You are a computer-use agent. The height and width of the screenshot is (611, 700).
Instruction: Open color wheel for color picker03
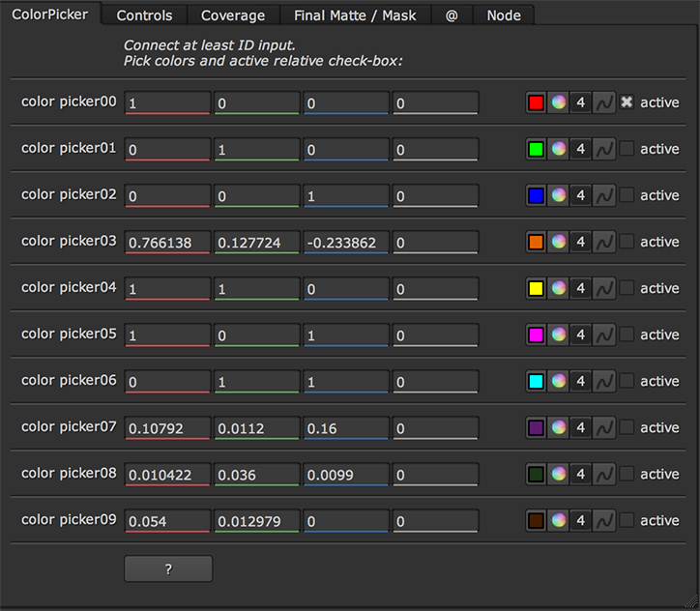point(558,242)
